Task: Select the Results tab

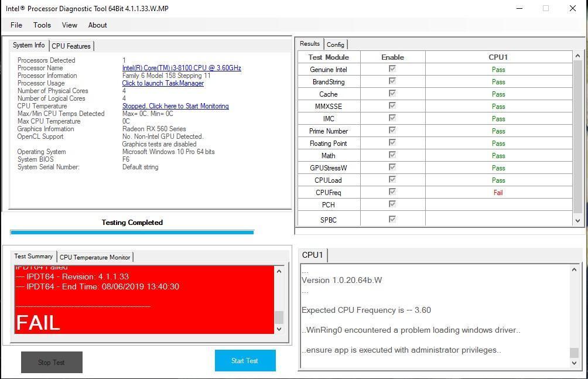Action: coord(310,43)
